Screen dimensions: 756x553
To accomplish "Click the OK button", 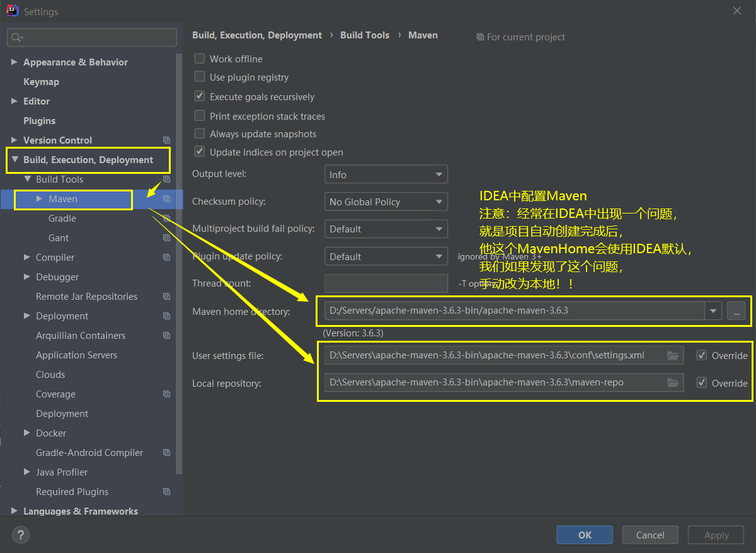I will [x=585, y=535].
